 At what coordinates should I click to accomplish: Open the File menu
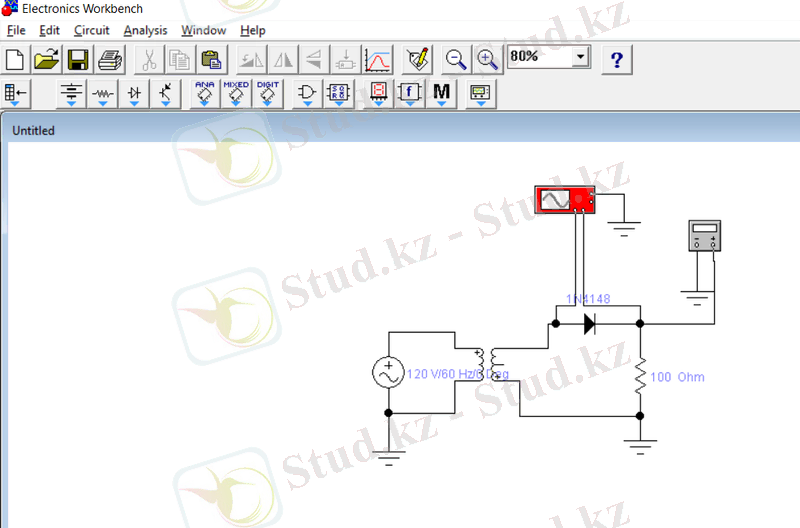click(x=16, y=31)
